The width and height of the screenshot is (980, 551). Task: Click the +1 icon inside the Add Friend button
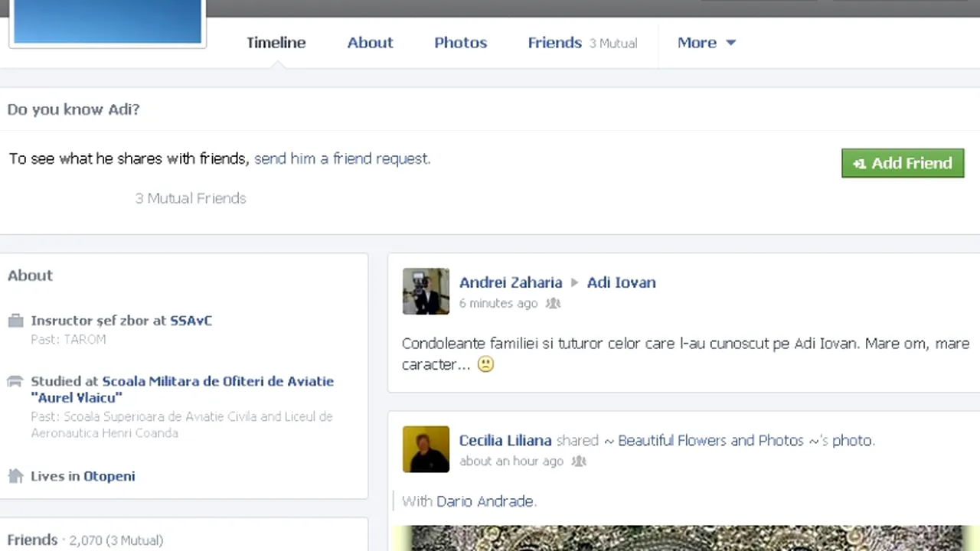click(859, 163)
